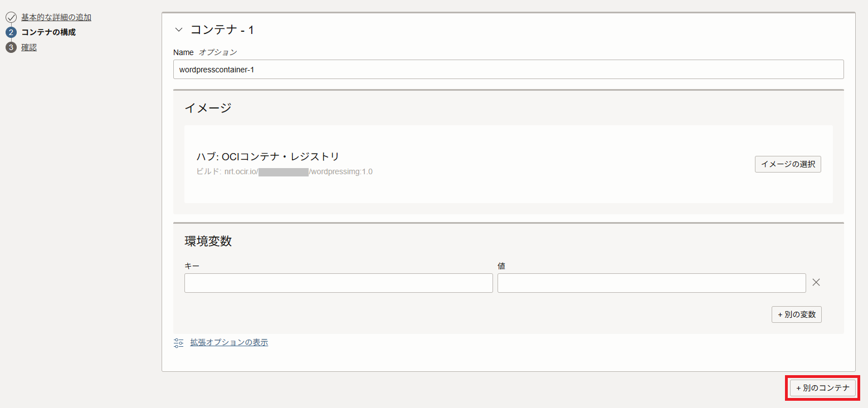Click the checkmark icon for 基本的な詳細の追加 step
This screenshot has width=868, height=408.
point(11,17)
